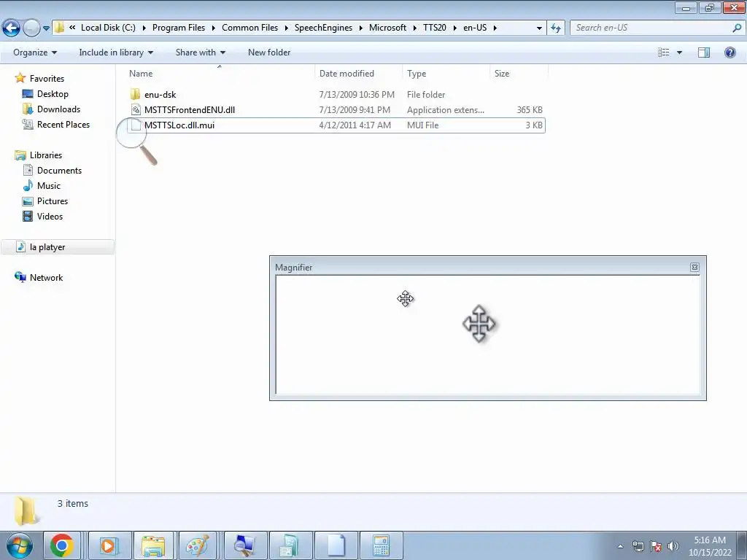Navigate to Local Disk (C:) in address bar
Viewport: 747px width, 560px height.
(108, 28)
